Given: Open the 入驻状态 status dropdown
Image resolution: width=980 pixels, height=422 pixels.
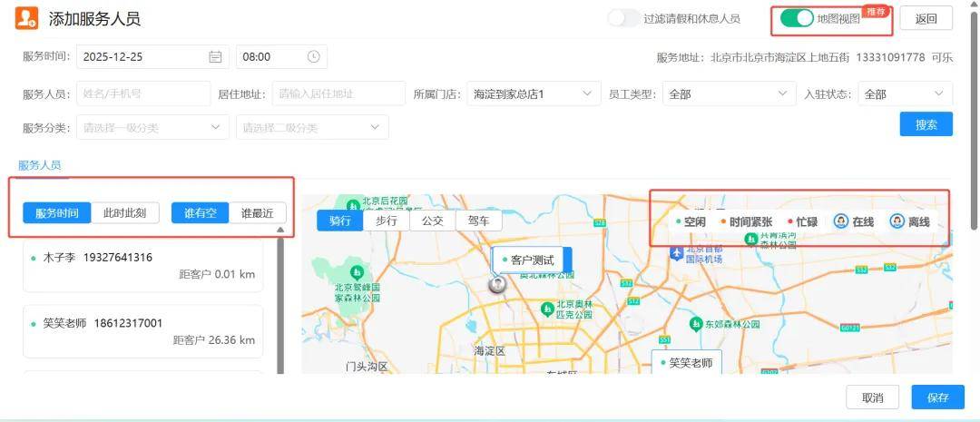Looking at the screenshot, I should tap(904, 93).
